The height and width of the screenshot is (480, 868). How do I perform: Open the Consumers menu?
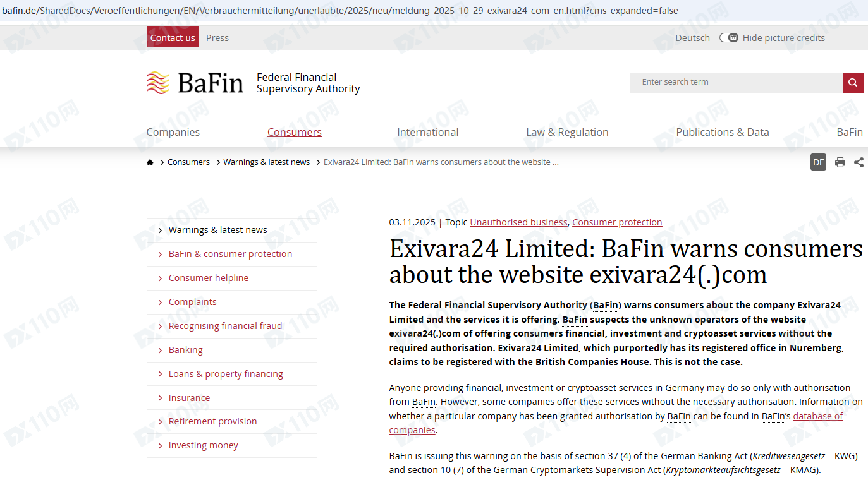tap(295, 132)
